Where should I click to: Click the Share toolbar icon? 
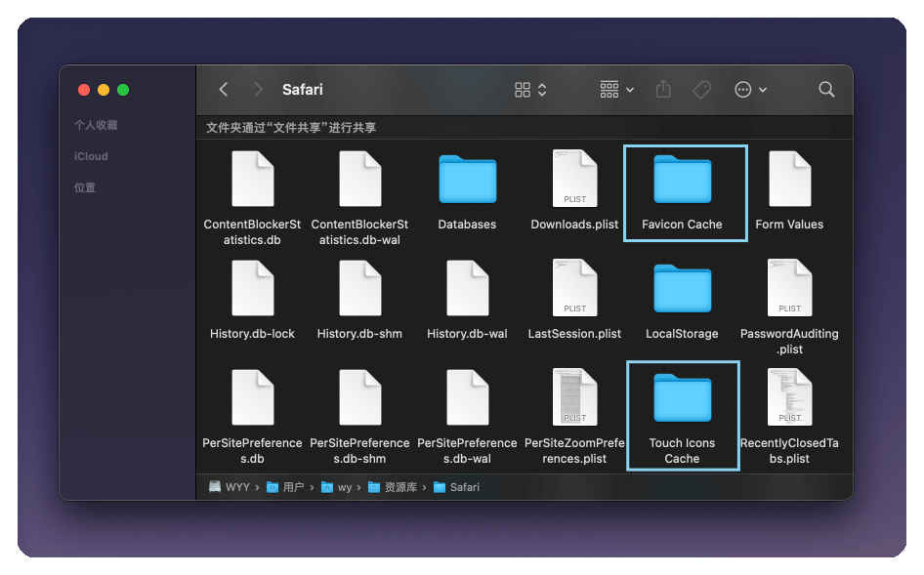663,90
